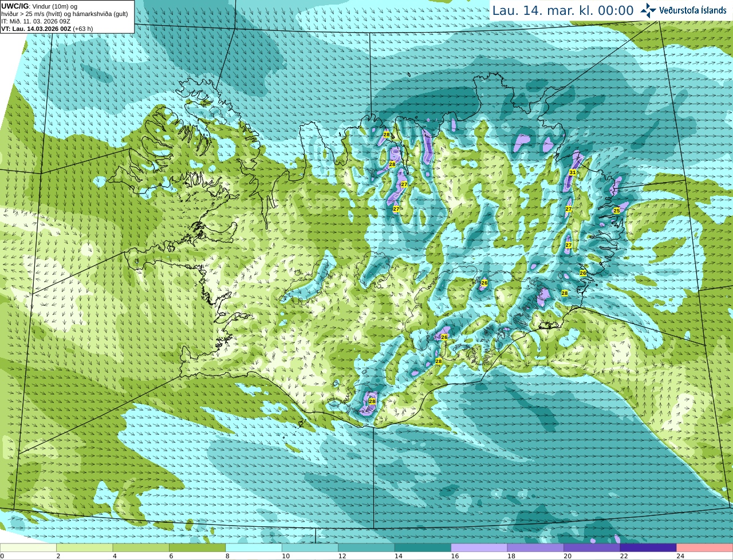The height and width of the screenshot is (560, 733).
Task: Click the yellow gust label 25
Action: pyautogui.click(x=617, y=211)
